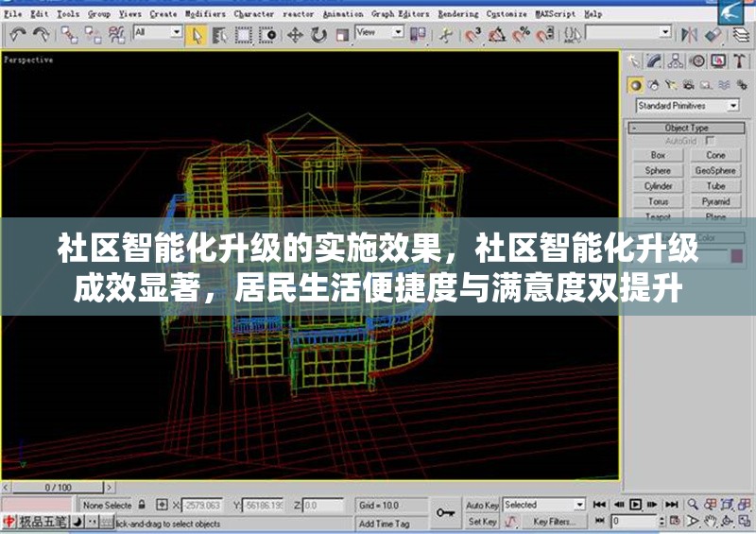Toggle the Auto Key animation mode
Image resolution: width=756 pixels, height=534 pixels.
tap(482, 506)
